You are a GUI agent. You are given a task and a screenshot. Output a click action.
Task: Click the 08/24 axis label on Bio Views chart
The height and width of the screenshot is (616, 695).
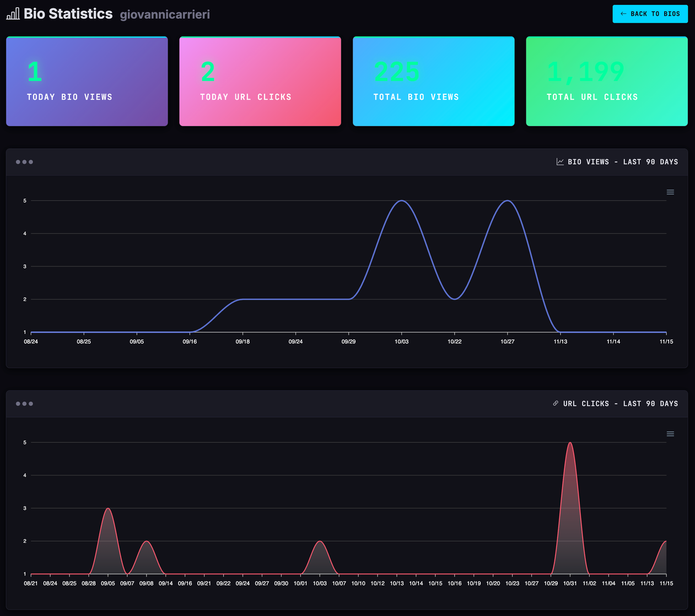point(31,341)
